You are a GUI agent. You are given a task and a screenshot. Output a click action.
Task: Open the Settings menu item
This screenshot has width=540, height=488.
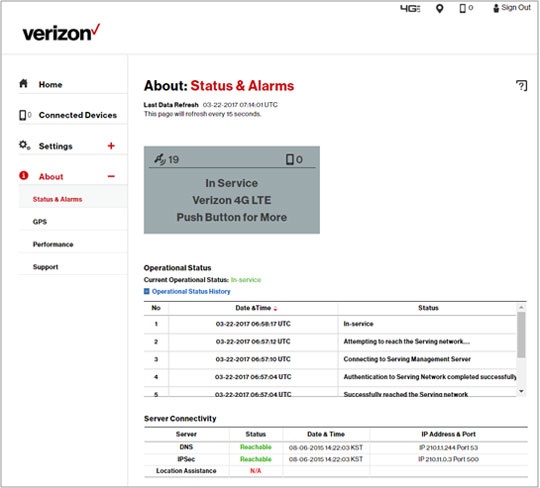click(55, 146)
